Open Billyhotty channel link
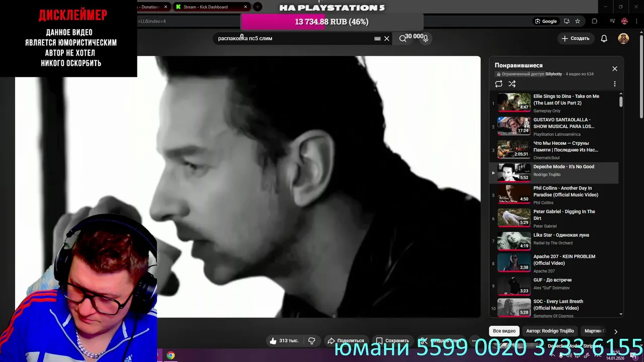Image resolution: width=644 pixels, height=362 pixels. click(x=553, y=74)
